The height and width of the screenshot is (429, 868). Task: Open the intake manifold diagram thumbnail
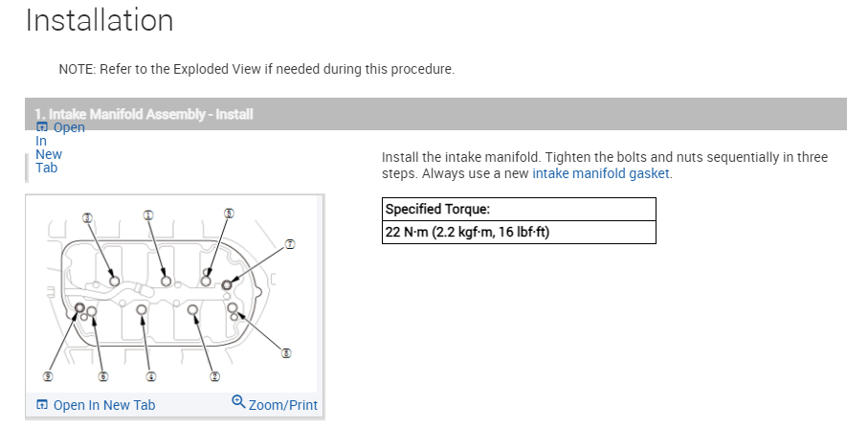click(x=174, y=292)
